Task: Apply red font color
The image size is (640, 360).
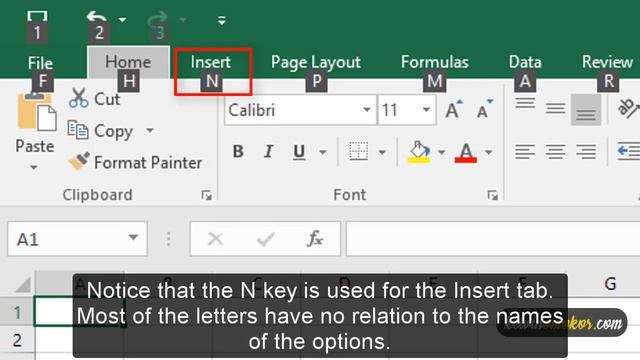Action: tap(466, 152)
